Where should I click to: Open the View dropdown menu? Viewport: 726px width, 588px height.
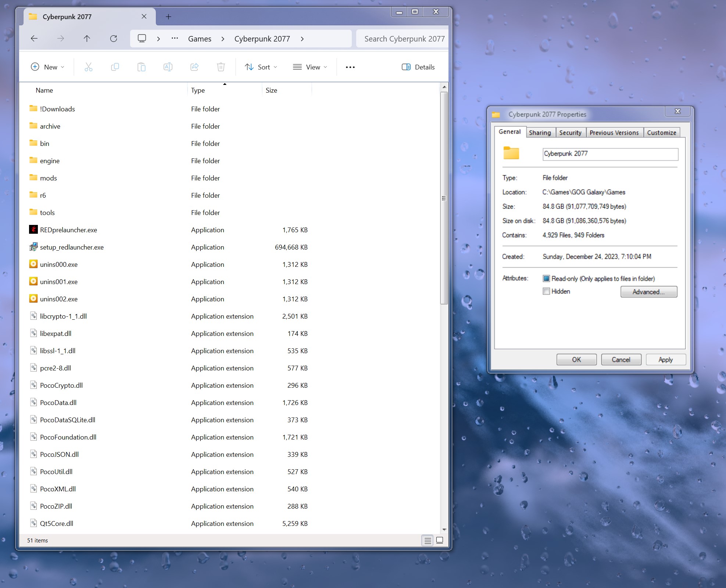click(x=310, y=67)
